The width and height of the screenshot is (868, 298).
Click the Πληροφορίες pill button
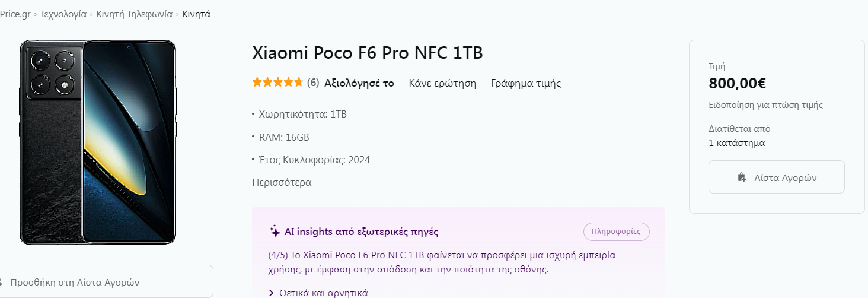click(616, 232)
